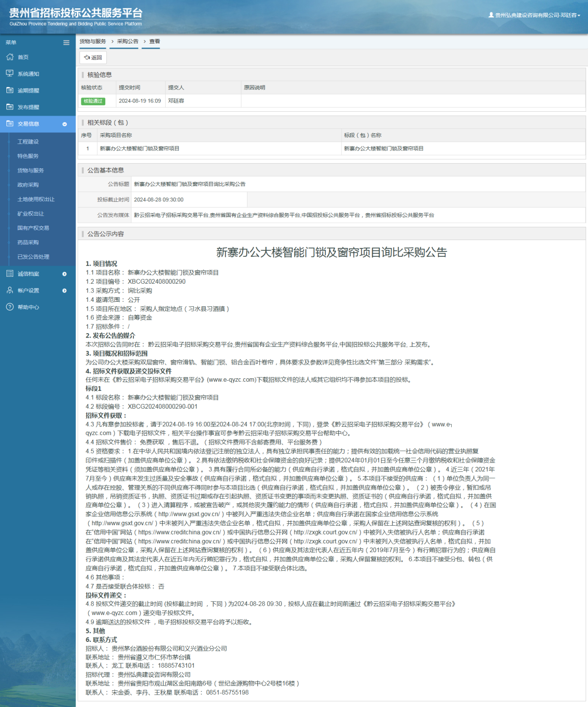Open 系统通知 via its monitor icon

[10, 73]
